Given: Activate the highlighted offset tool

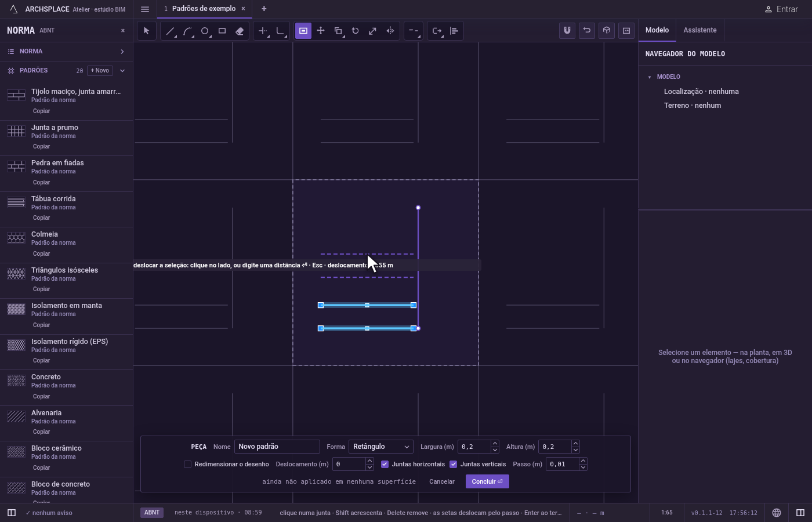Looking at the screenshot, I should pyautogui.click(x=303, y=31).
